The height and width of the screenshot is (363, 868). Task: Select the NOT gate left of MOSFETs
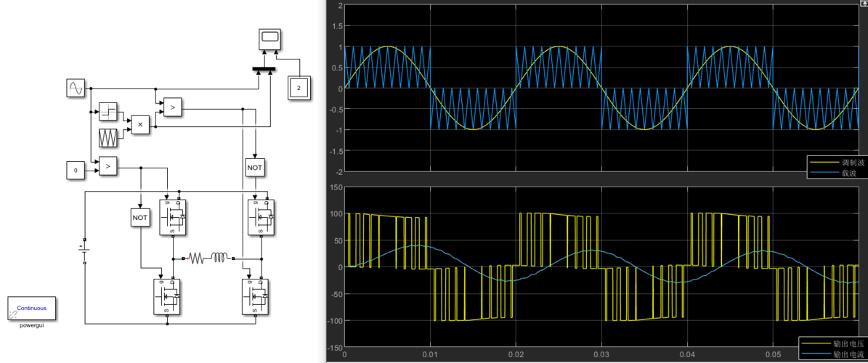click(139, 217)
